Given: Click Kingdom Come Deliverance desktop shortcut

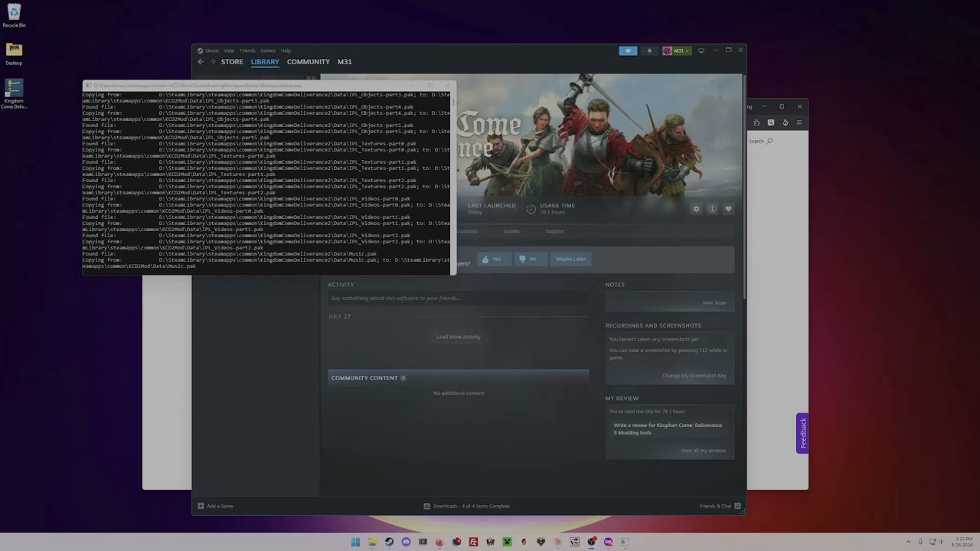Looking at the screenshot, I should click(14, 94).
